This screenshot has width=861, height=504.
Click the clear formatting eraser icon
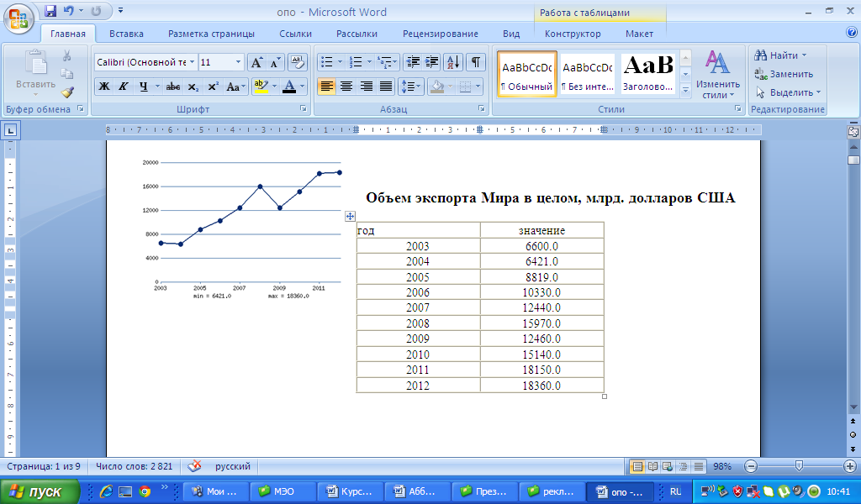tap(298, 62)
